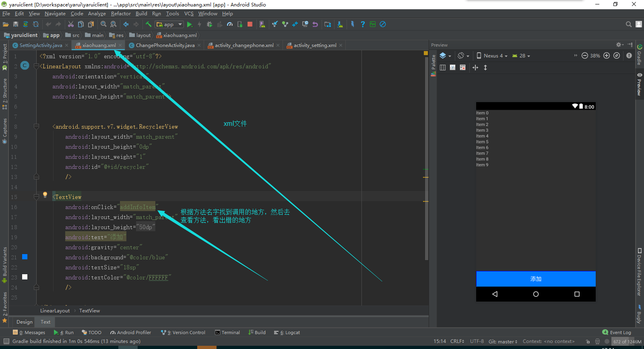The width and height of the screenshot is (644, 349).
Task: Open the Version Control tool window
Action: point(183,333)
